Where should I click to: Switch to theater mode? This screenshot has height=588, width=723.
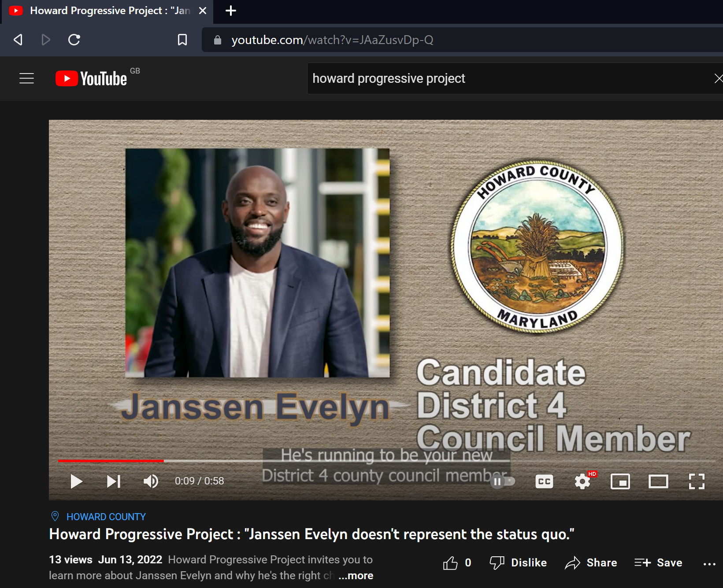tap(658, 481)
